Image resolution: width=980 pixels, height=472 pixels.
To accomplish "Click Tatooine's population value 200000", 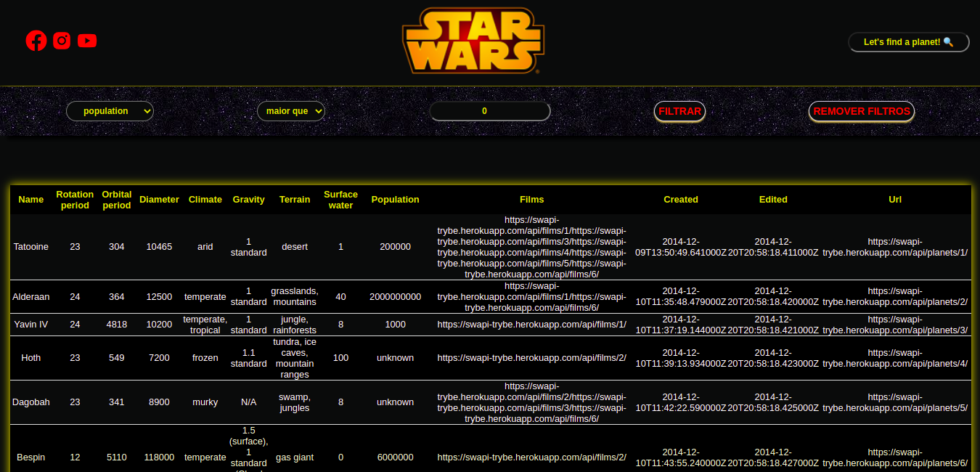I will tap(396, 247).
